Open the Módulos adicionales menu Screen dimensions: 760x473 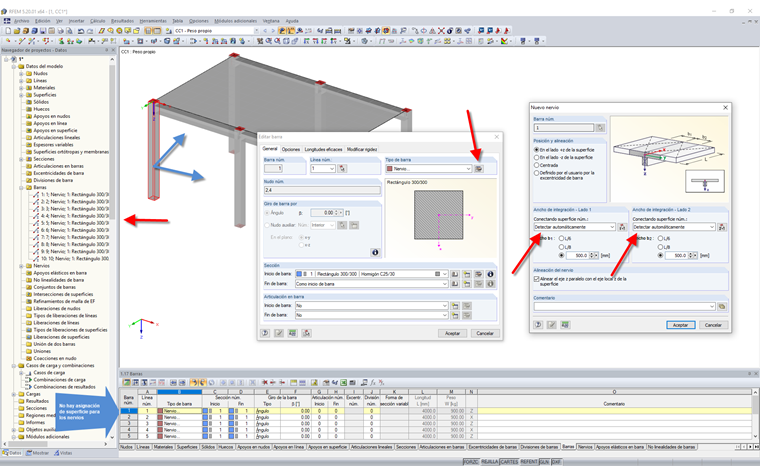(236, 21)
